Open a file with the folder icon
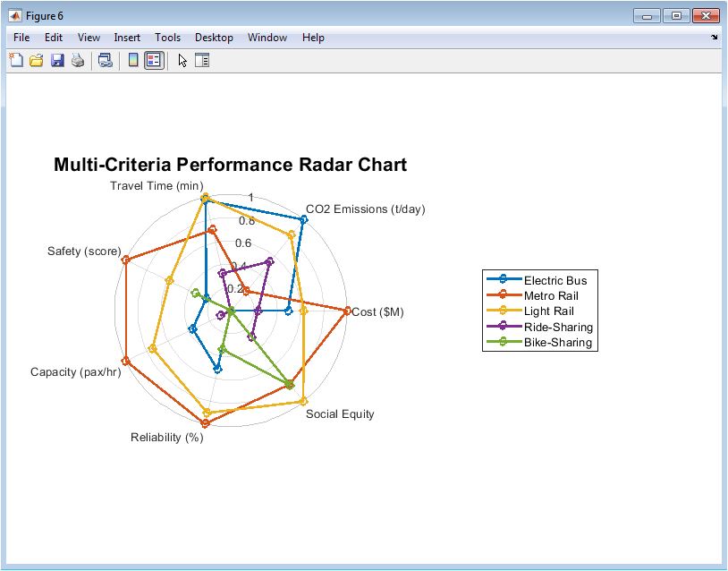Screen dimensions: 728x571 tap(36, 60)
